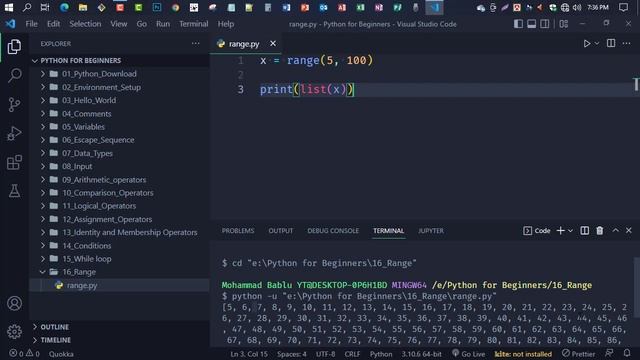Close the terminal panel
Screen dimensions: 640x360
point(629,231)
